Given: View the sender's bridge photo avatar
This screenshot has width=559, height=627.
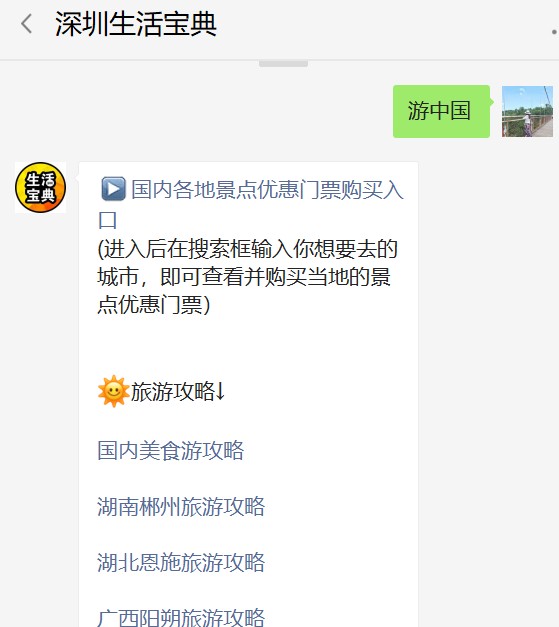Looking at the screenshot, I should (x=527, y=112).
